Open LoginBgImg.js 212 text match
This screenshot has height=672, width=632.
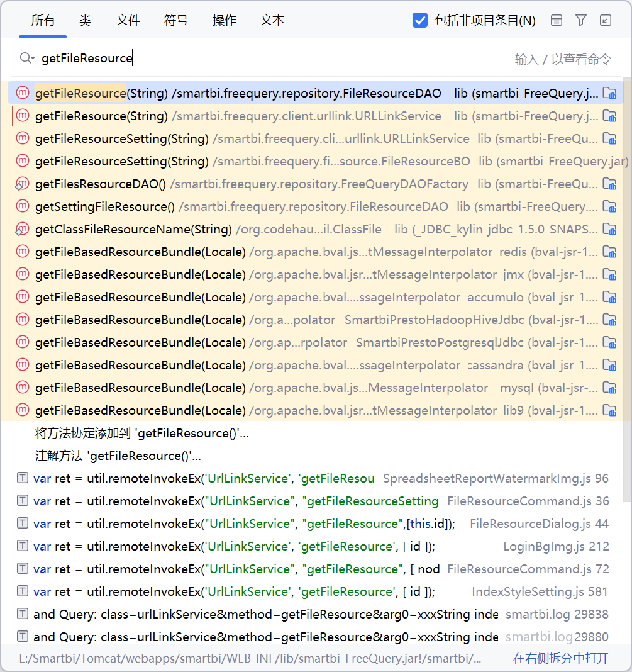pos(314,546)
